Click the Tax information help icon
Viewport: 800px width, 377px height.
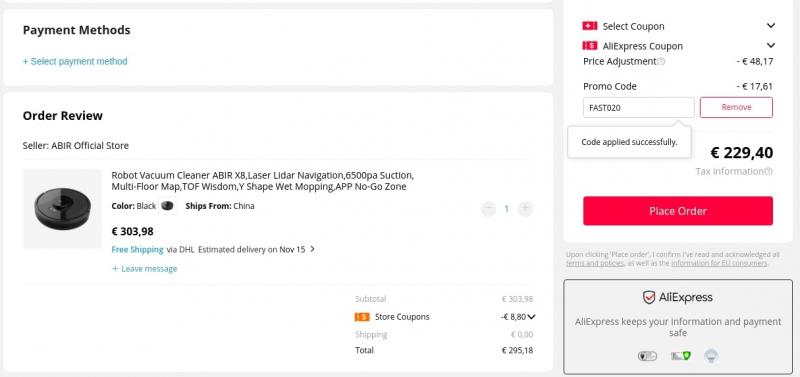click(768, 171)
